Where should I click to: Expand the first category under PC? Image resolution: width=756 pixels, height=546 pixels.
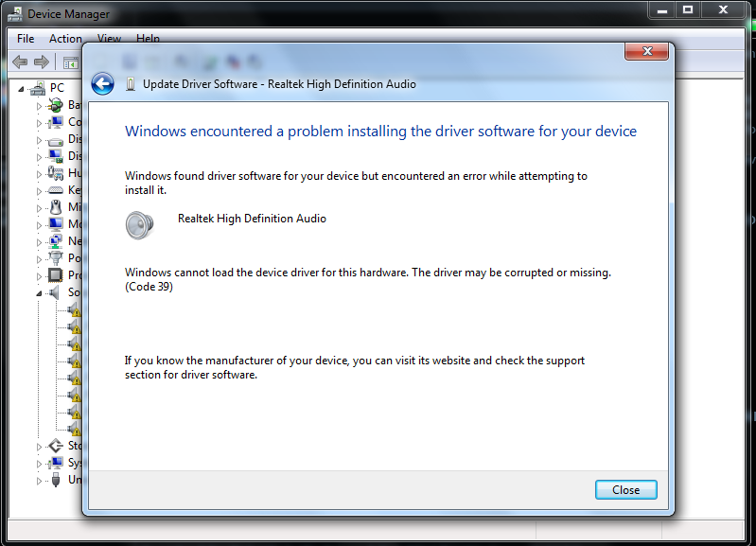pyautogui.click(x=39, y=106)
